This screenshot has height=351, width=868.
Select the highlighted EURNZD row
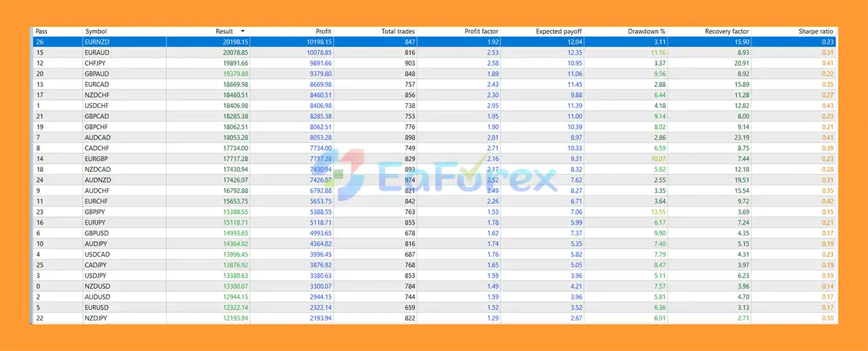pos(434,41)
